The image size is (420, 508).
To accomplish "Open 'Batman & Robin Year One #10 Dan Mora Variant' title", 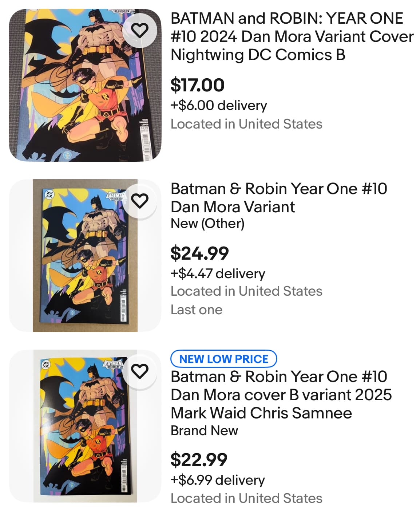I will pyautogui.click(x=278, y=198).
